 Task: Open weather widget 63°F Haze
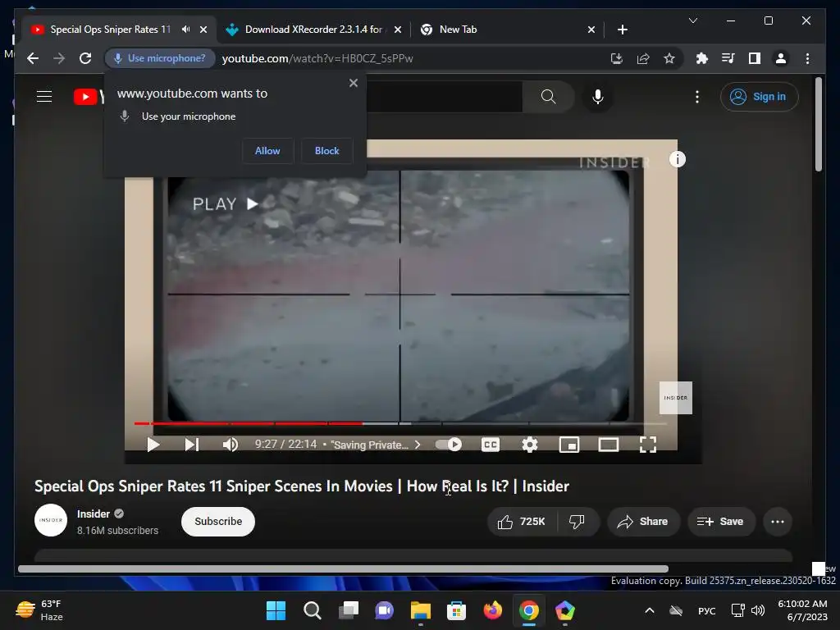tap(39, 610)
